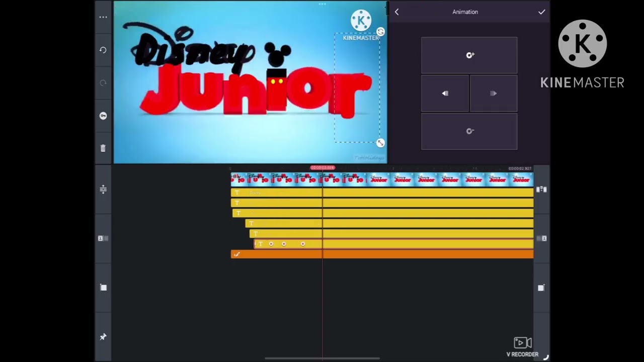Click the Undo arrow icon
Viewport: 644px width, 362px height.
tap(103, 50)
